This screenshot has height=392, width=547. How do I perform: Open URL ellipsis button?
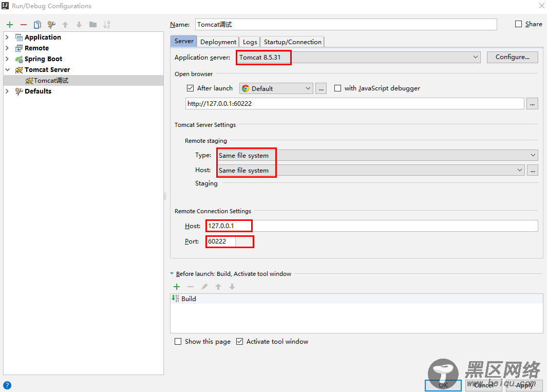532,104
